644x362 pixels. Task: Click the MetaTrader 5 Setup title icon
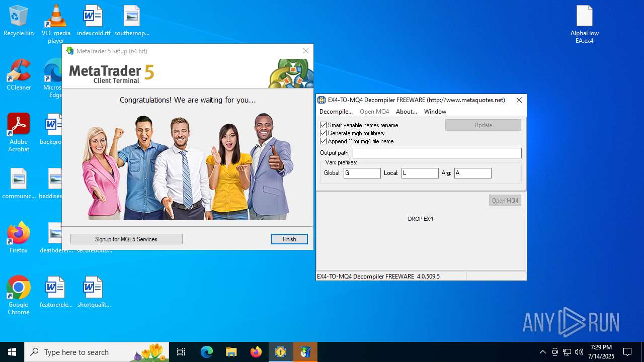click(x=70, y=51)
